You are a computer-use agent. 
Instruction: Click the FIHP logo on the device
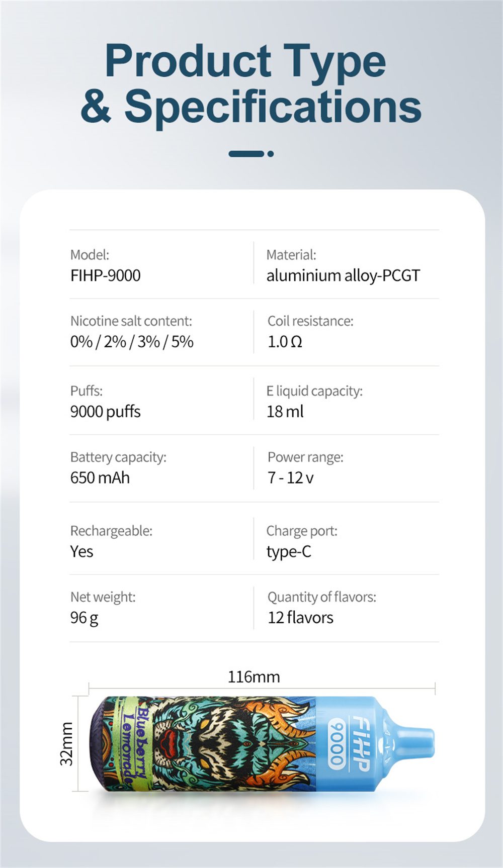361,743
